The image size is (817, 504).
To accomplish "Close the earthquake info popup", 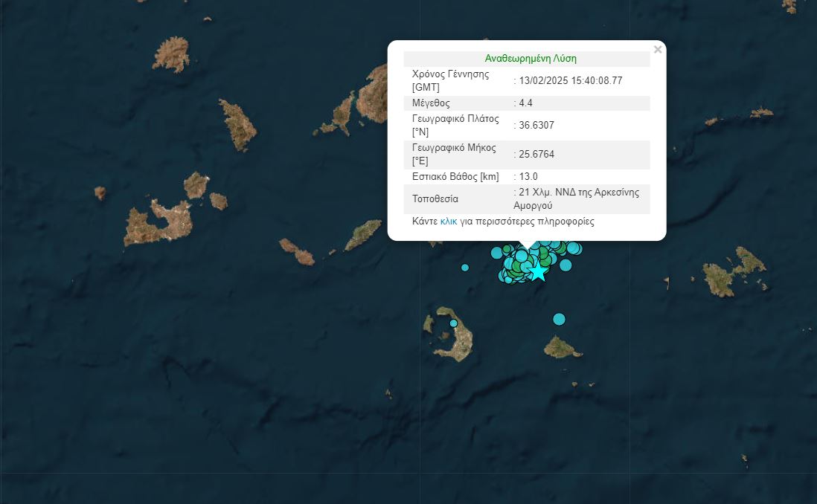I will click(x=657, y=50).
